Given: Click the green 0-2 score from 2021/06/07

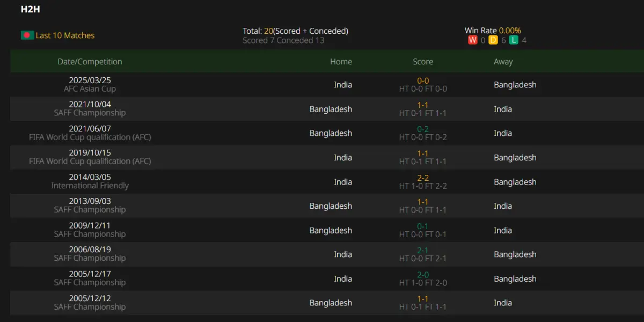Looking at the screenshot, I should pyautogui.click(x=423, y=129).
